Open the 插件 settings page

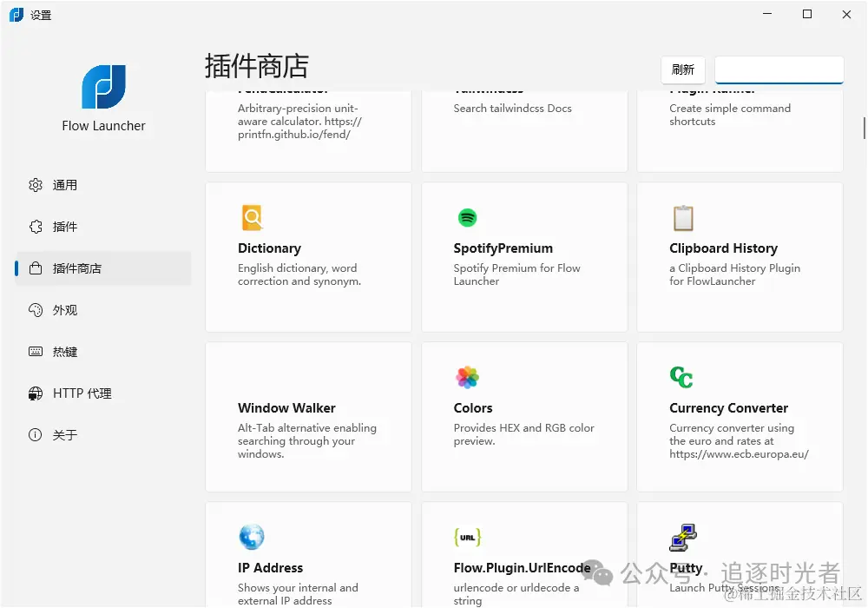click(x=103, y=227)
